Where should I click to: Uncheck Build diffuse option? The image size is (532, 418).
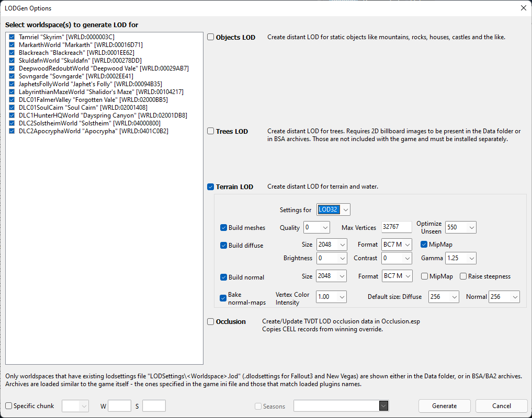coord(223,246)
